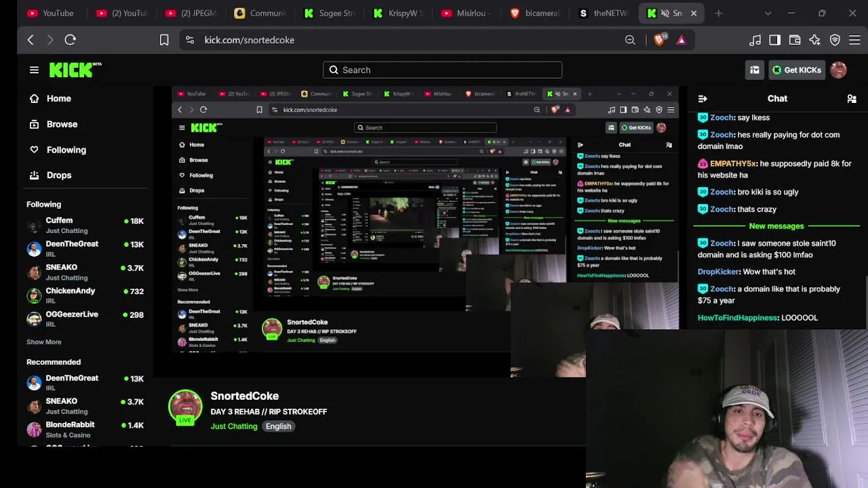Viewport: 868px width, 488px height.
Task: Open the media control music note icon
Action: click(755, 40)
